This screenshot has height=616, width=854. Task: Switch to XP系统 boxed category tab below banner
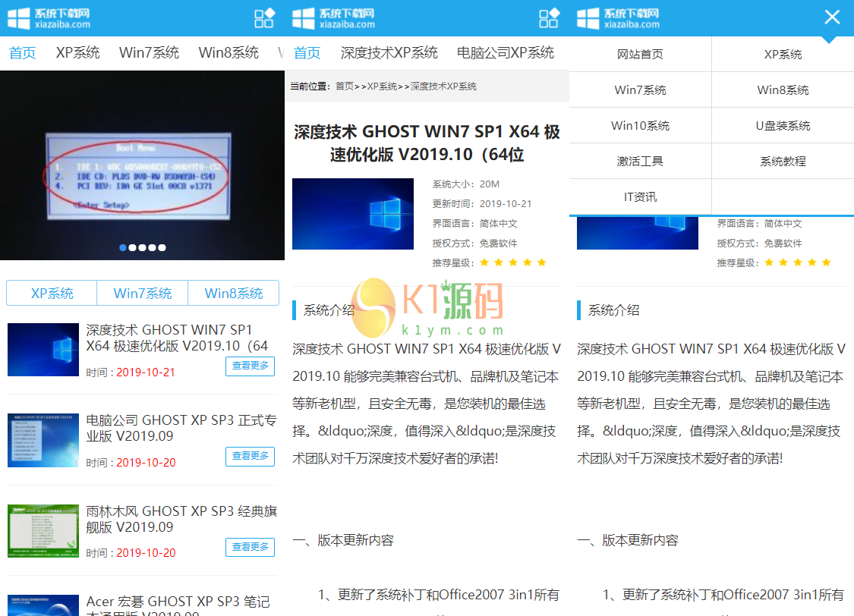pyautogui.click(x=52, y=294)
